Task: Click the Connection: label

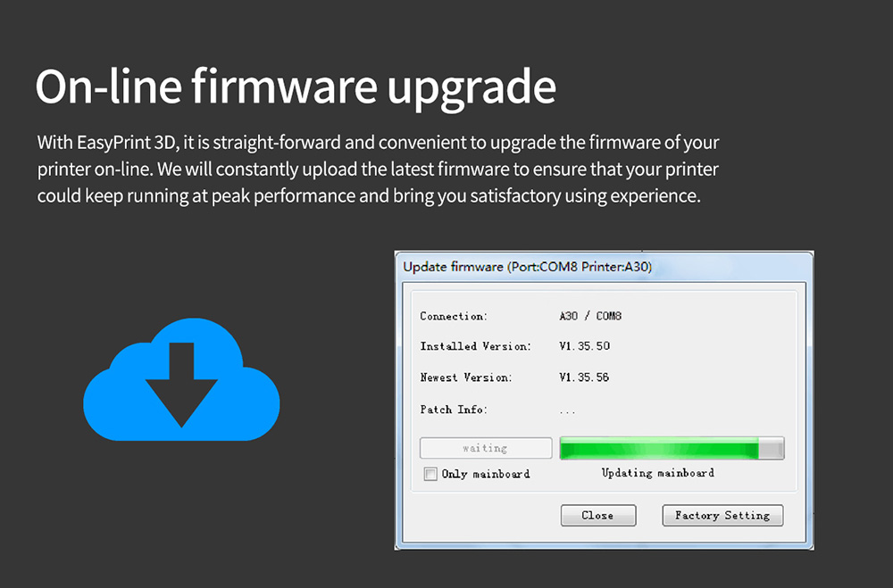Action: tap(454, 316)
